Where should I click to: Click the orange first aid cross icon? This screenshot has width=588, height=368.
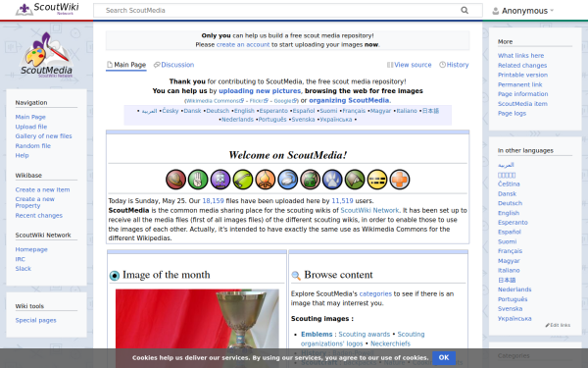(400, 180)
